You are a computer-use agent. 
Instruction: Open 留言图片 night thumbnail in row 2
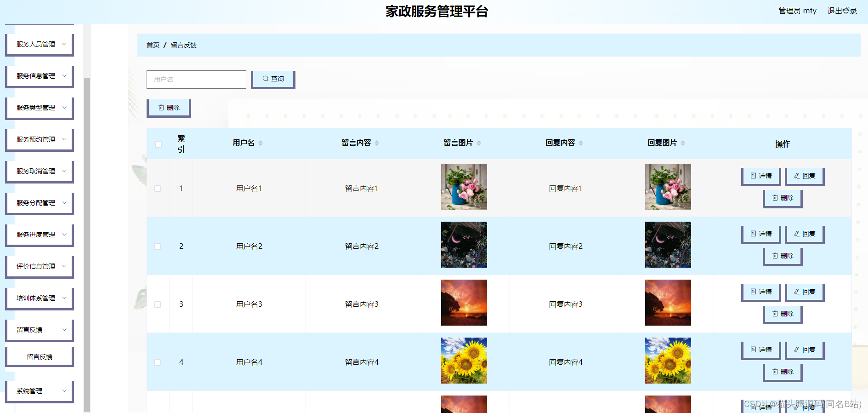[x=464, y=245]
